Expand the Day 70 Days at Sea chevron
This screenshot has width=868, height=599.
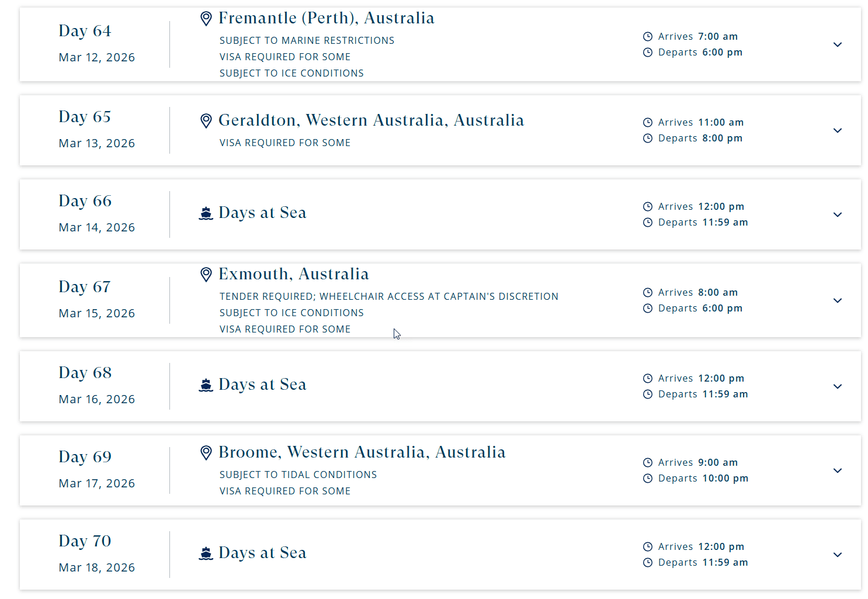pyautogui.click(x=838, y=555)
